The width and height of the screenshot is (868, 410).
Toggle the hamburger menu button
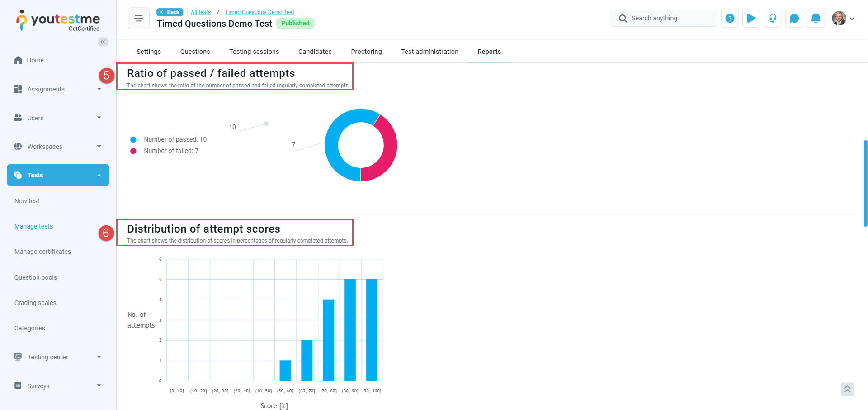click(x=139, y=18)
